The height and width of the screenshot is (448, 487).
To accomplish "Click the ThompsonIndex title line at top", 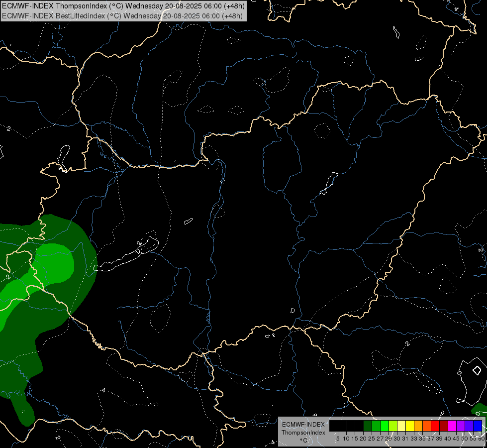I will (x=123, y=5).
